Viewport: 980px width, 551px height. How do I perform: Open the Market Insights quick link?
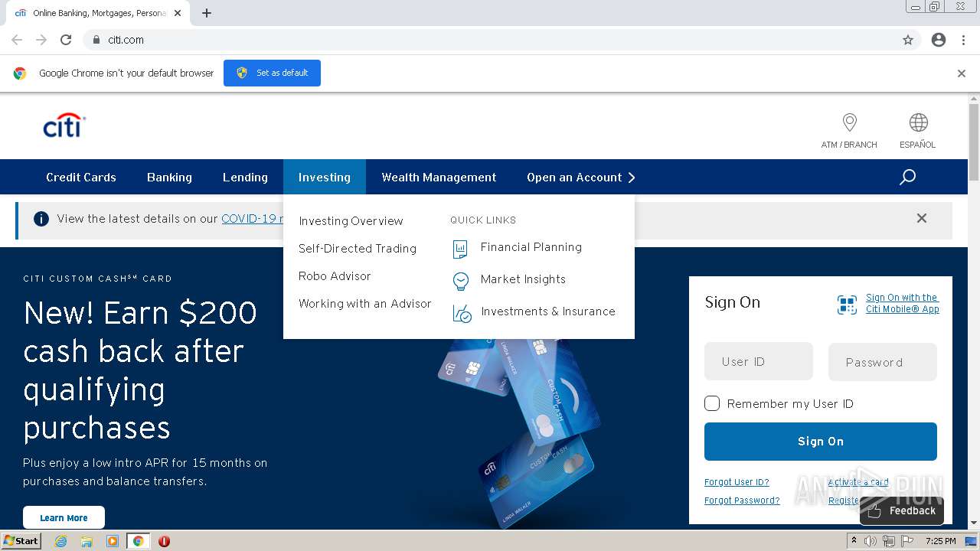click(523, 279)
